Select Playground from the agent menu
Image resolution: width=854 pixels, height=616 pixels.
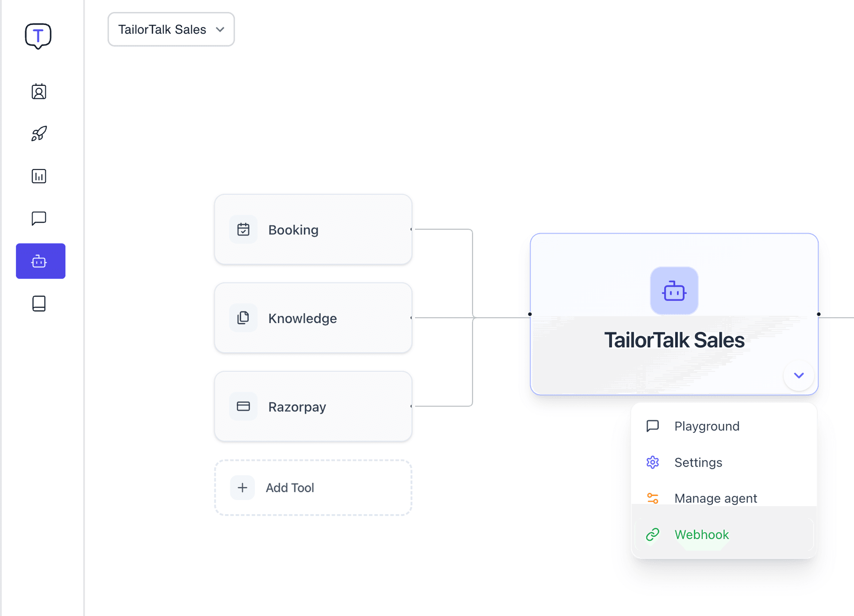[x=706, y=426]
